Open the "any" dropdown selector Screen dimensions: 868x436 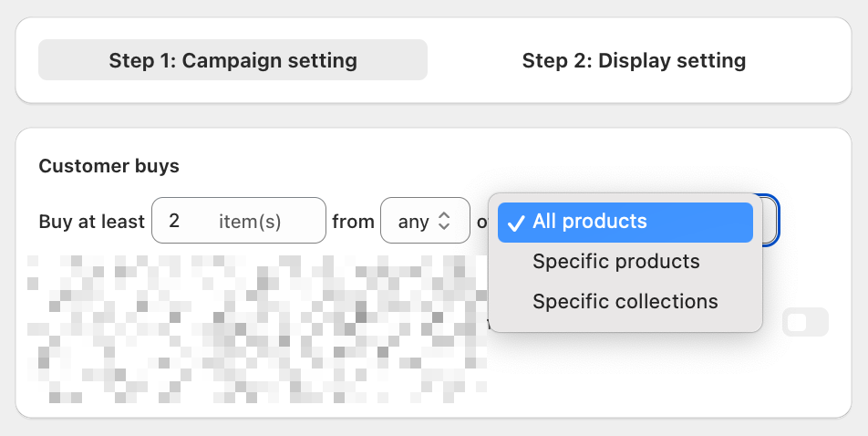tap(425, 221)
